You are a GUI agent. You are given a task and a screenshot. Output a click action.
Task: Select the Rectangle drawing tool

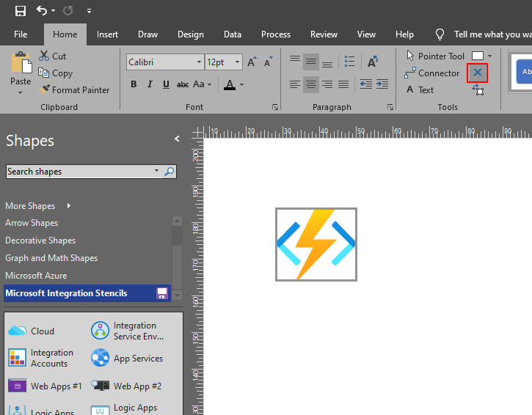click(478, 56)
